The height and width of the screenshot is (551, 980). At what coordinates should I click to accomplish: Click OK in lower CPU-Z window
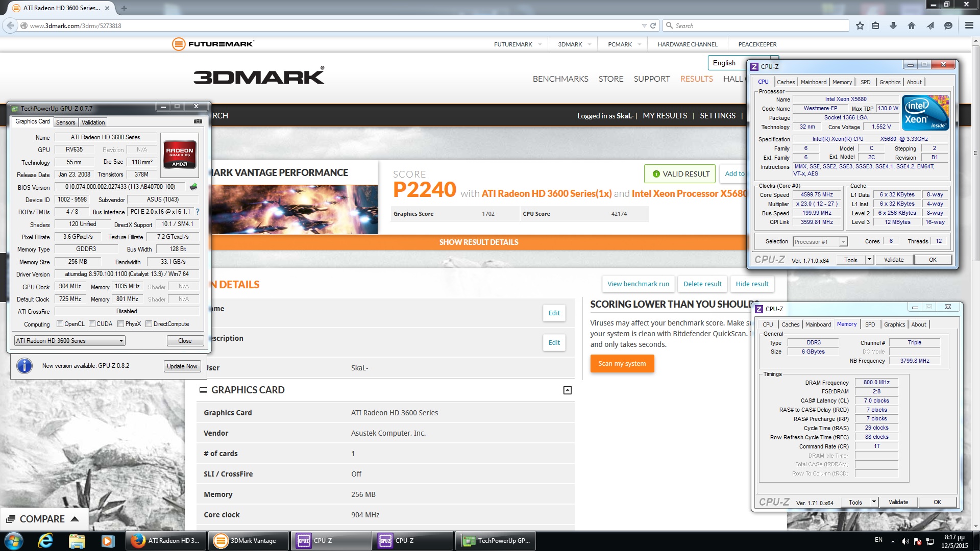point(937,502)
